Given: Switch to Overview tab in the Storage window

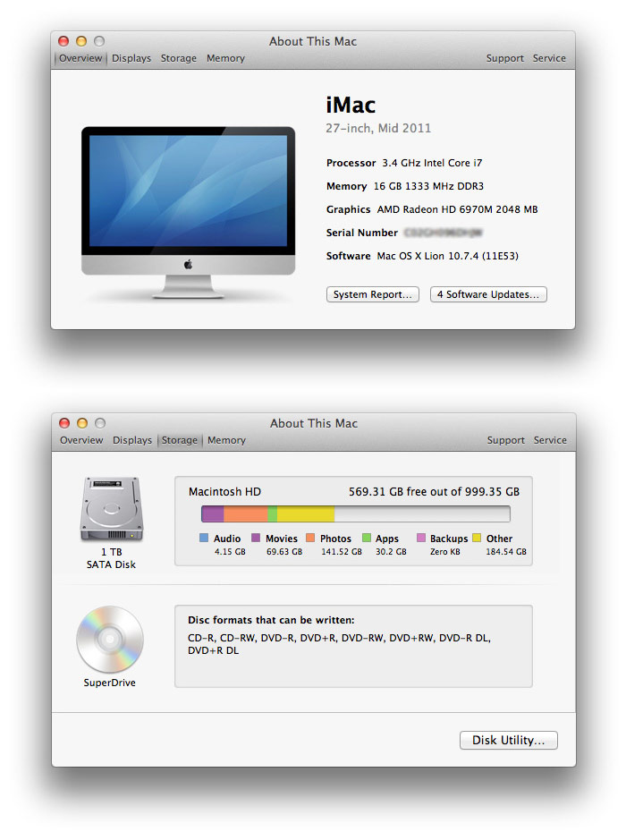Looking at the screenshot, I should click(80, 440).
